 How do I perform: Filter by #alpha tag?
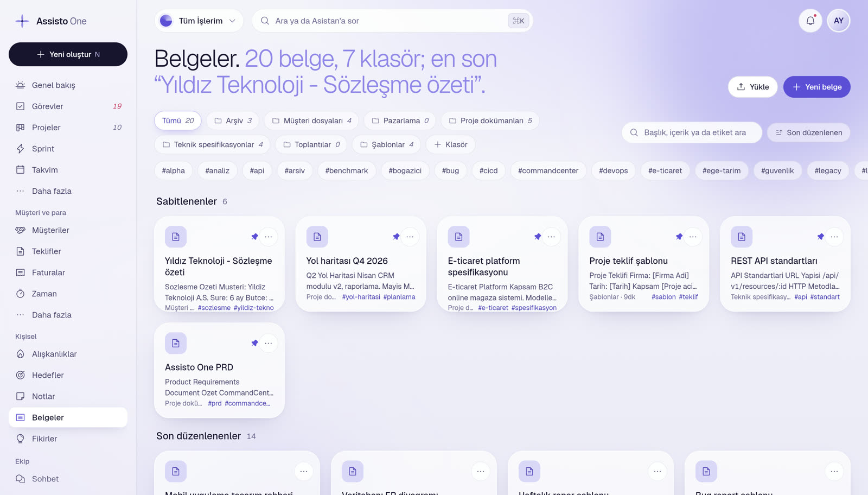(x=173, y=170)
